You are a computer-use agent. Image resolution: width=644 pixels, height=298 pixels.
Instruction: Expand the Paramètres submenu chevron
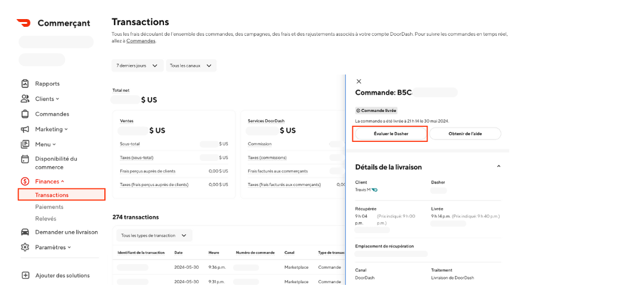click(69, 247)
